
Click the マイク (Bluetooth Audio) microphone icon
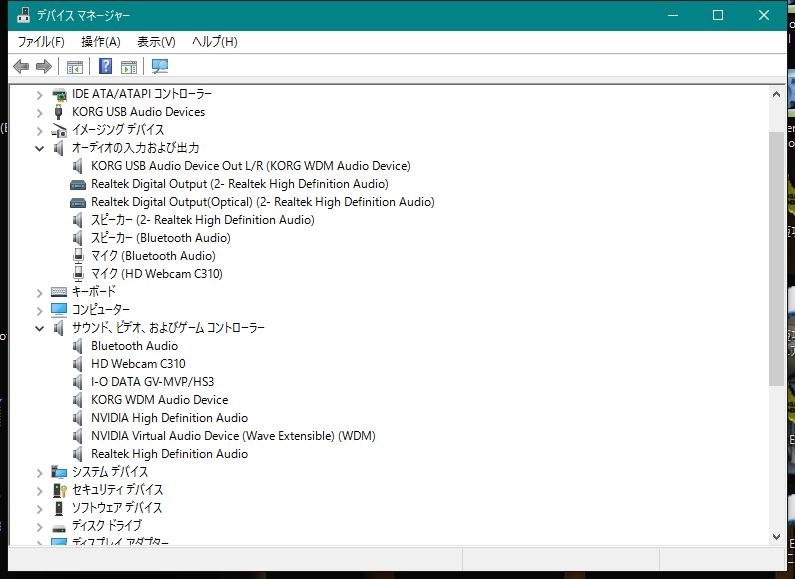pyautogui.click(x=78, y=256)
